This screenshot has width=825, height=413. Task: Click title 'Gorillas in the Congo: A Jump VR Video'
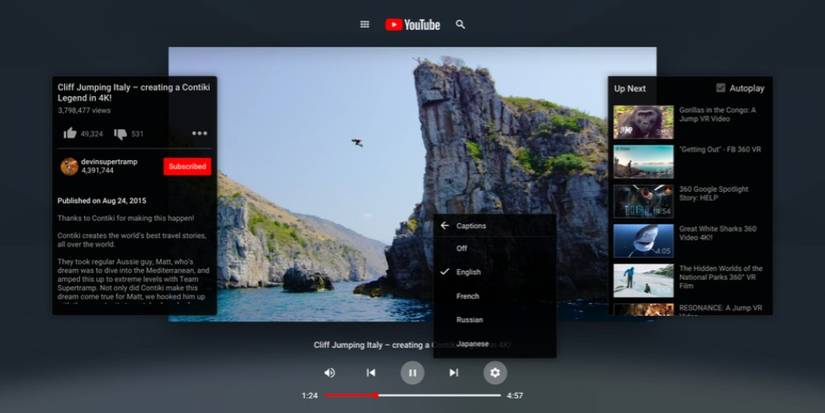point(717,114)
